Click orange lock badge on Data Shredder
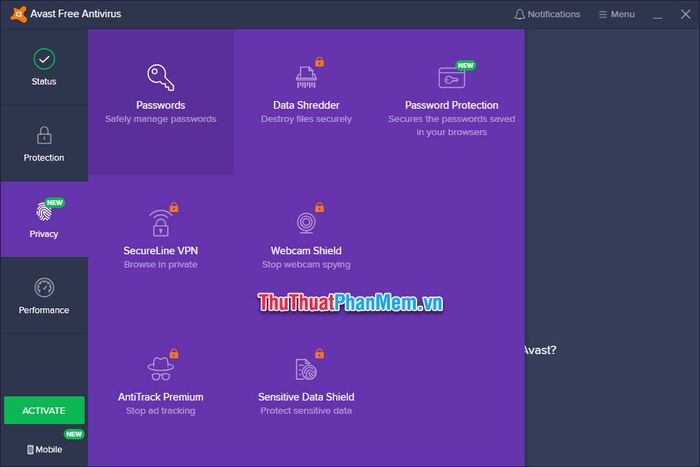The image size is (700, 467). click(320, 62)
